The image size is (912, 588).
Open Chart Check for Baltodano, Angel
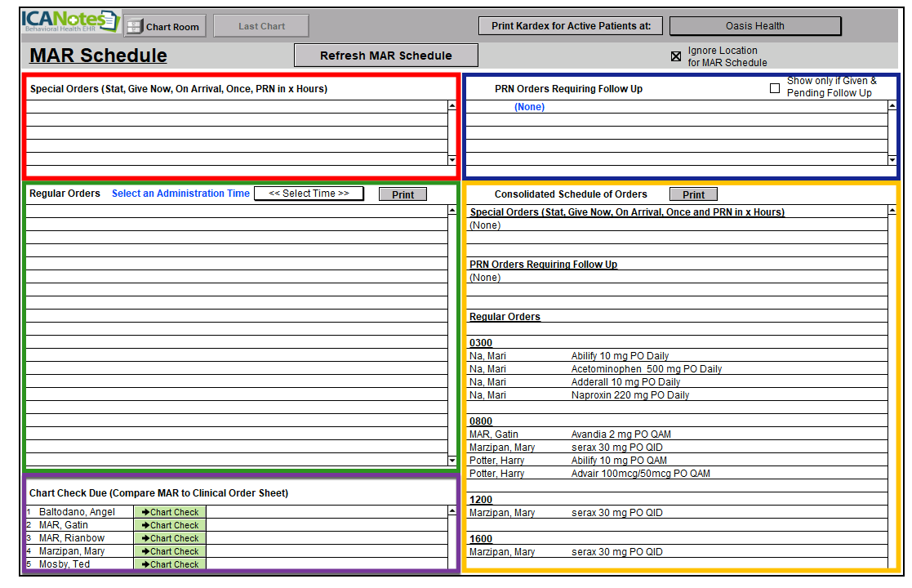170,512
